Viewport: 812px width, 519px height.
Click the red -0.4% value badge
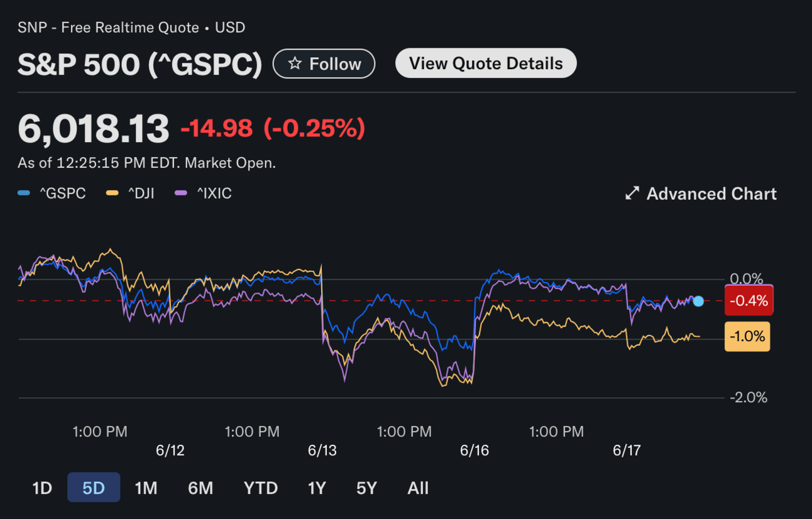749,300
